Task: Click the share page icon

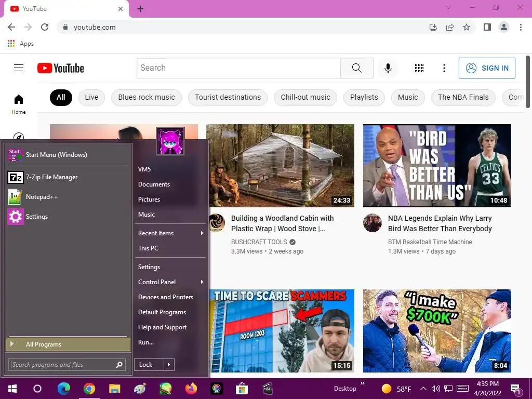Action: pyautogui.click(x=450, y=27)
